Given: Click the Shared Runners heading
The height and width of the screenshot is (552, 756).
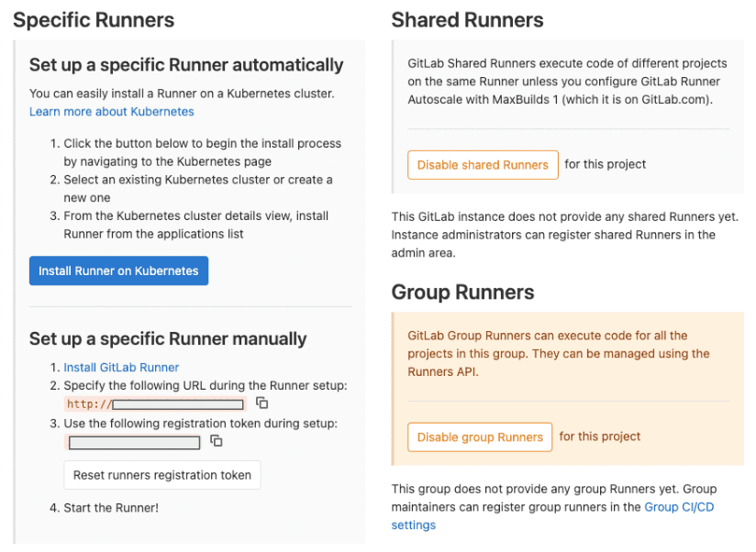Looking at the screenshot, I should click(467, 20).
